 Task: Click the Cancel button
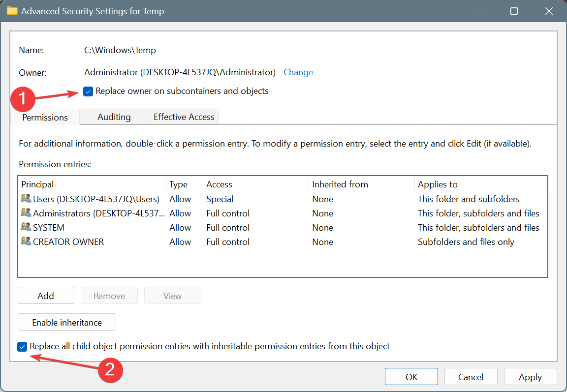point(471,377)
